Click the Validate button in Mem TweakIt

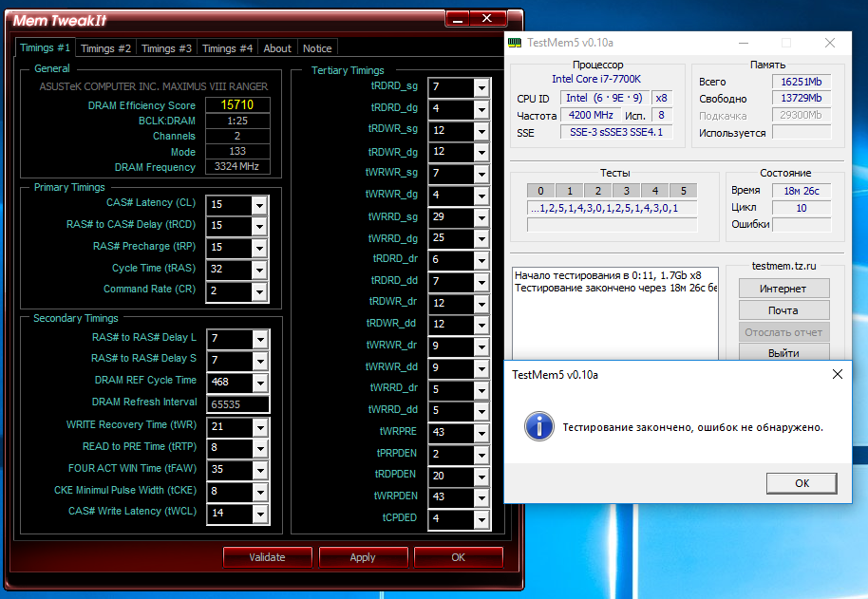268,557
